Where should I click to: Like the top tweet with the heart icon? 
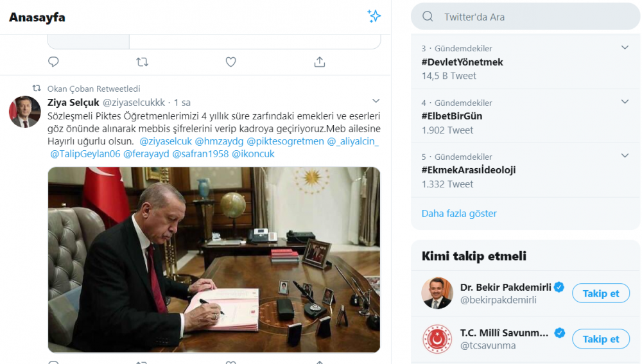[x=231, y=62]
